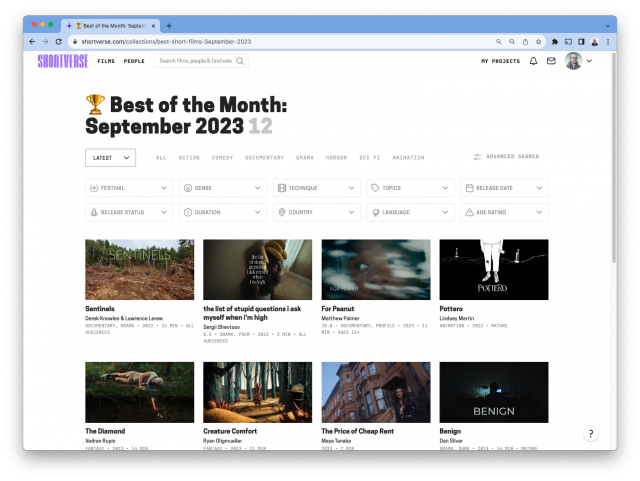Open the Pottero film thumbnail
Viewport: 640px width, 481px height.
[493, 269]
